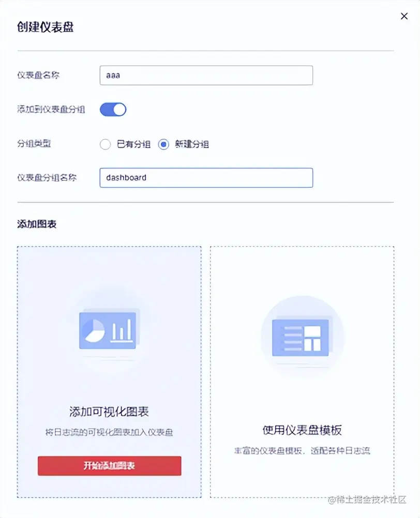Select the 已有分组 radio button
This screenshot has width=420, height=518.
pos(105,144)
